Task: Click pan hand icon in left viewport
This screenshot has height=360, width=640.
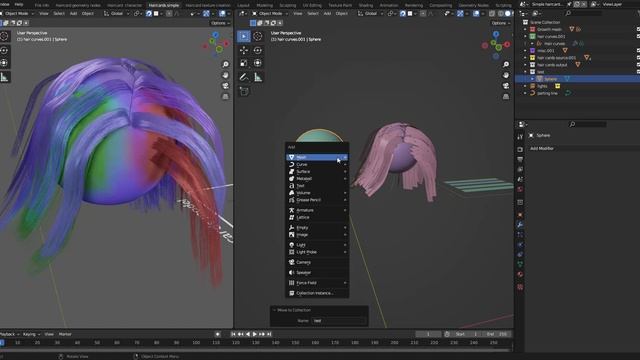Action: point(225,75)
